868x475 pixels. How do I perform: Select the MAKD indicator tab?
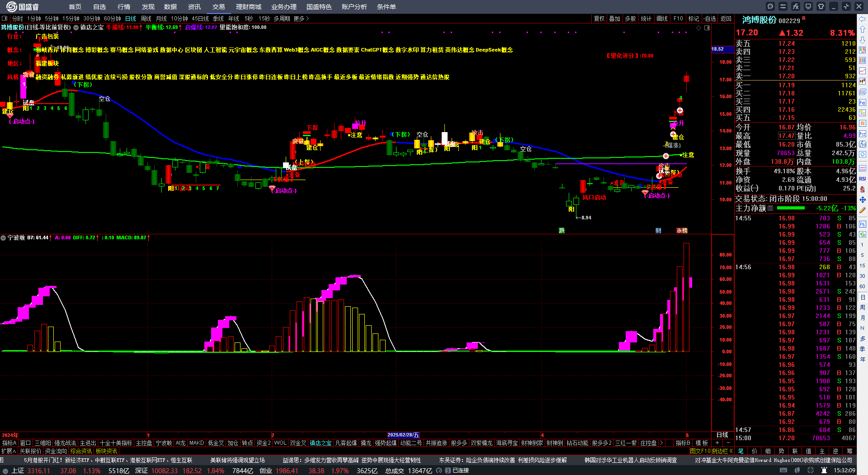(197, 443)
